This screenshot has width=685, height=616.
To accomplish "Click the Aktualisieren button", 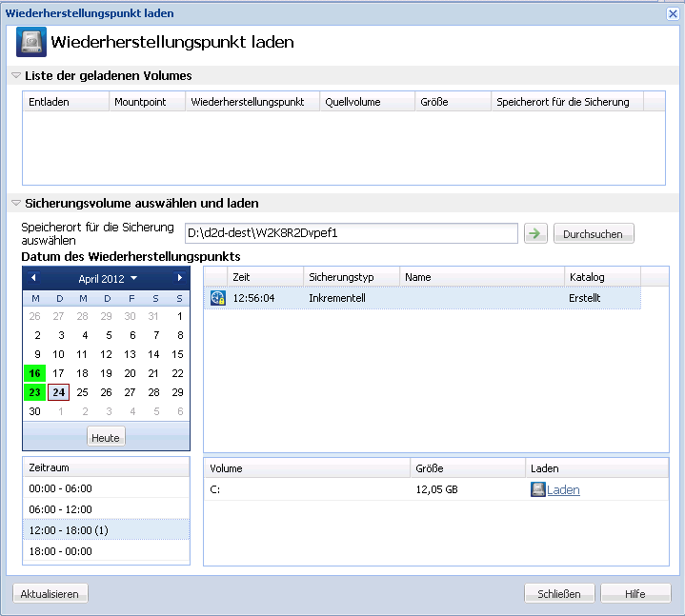I will click(x=50, y=594).
